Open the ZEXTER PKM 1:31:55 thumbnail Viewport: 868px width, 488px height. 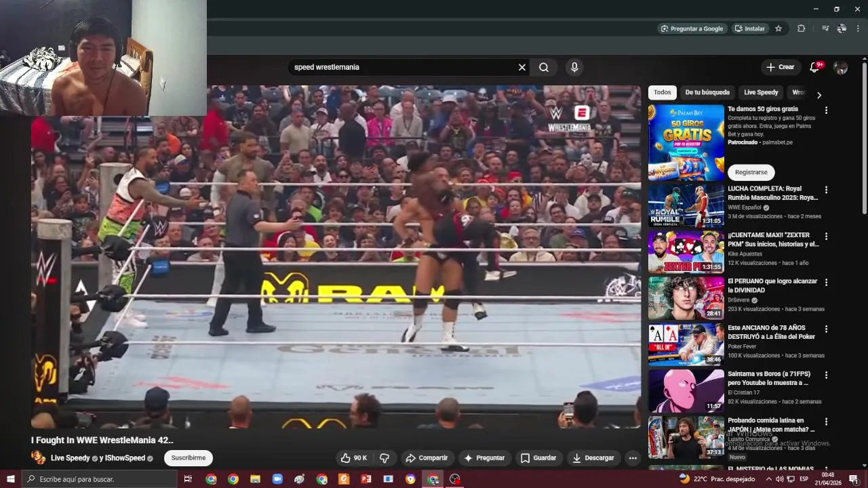[x=686, y=251]
